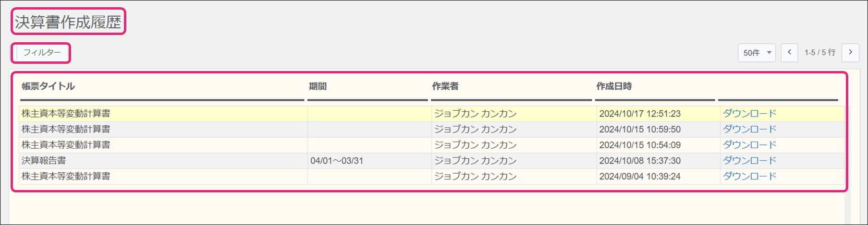
Task: Download the report created 2024/09/04 10:39:24
Action: click(x=749, y=176)
